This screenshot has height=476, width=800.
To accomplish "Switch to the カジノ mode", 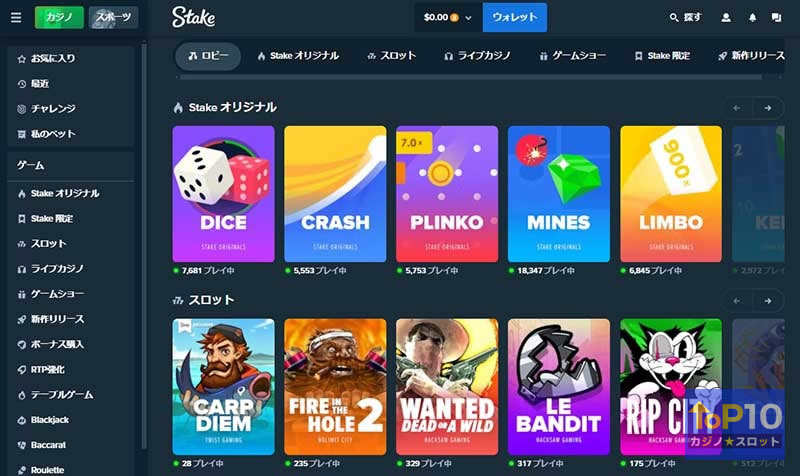I will 59,17.
